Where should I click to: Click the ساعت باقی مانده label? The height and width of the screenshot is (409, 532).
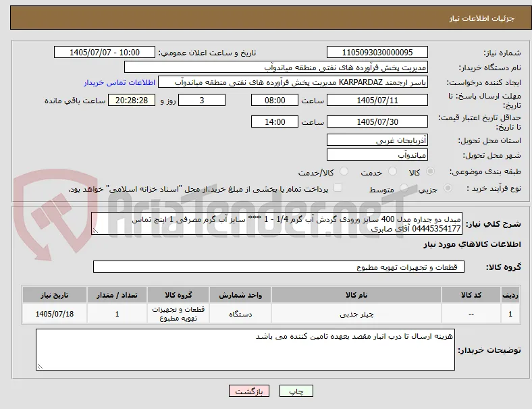[x=75, y=101]
